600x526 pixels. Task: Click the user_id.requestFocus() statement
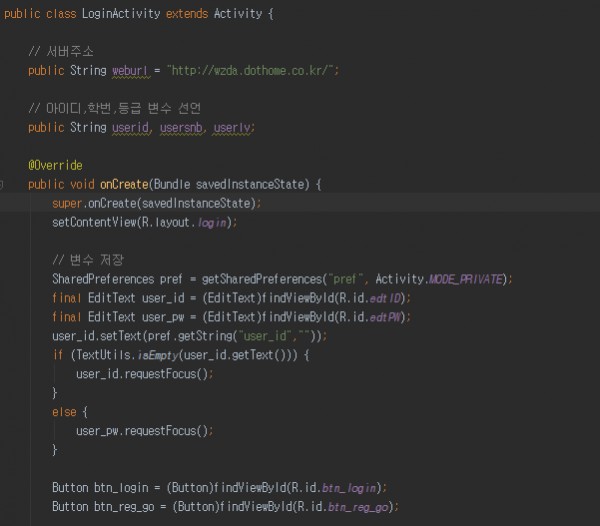pos(145,374)
